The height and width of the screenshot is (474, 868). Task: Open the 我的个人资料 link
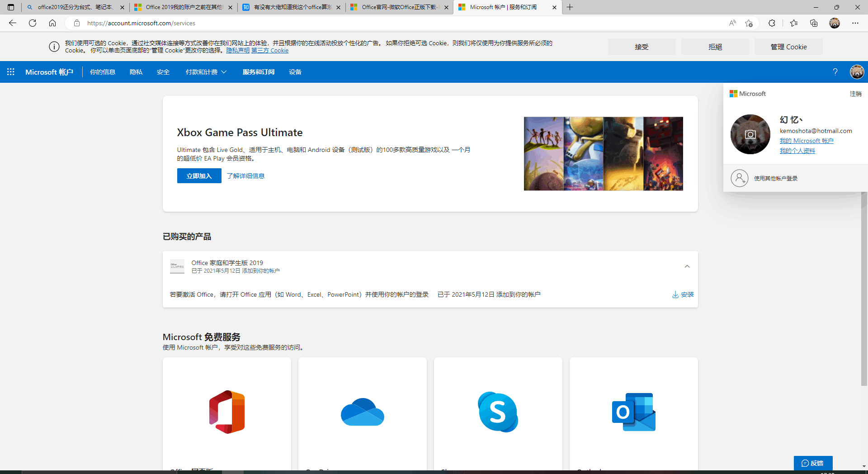pos(797,151)
